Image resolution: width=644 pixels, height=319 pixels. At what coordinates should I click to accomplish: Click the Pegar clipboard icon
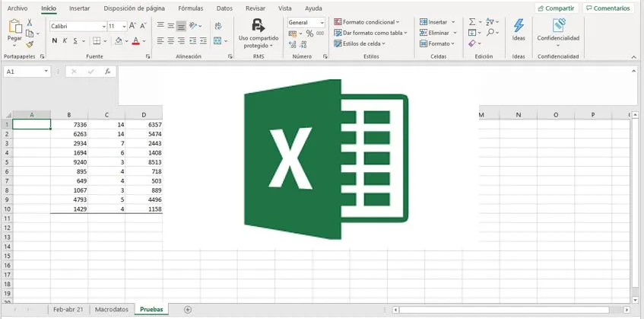click(x=15, y=27)
